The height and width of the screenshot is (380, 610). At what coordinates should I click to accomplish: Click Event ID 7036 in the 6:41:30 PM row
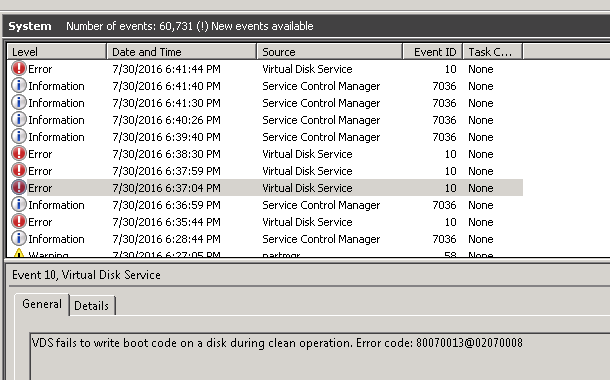pyautogui.click(x=444, y=103)
